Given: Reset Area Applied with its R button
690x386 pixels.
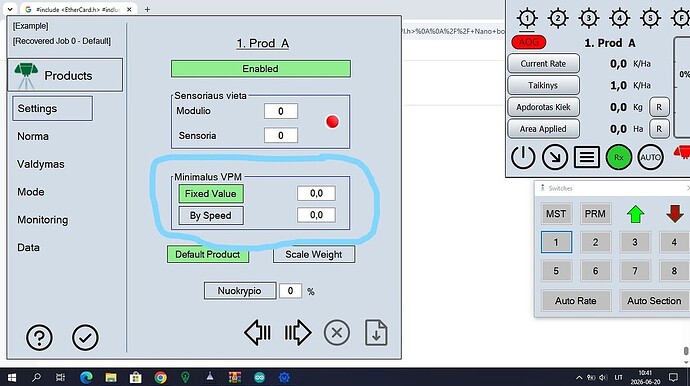Looking at the screenshot, I should point(659,129).
